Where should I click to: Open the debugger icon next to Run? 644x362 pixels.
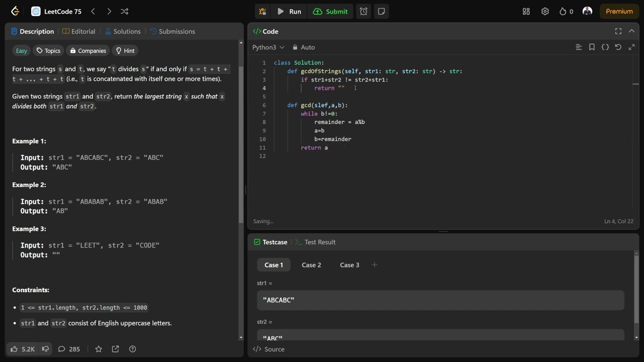[x=262, y=11]
